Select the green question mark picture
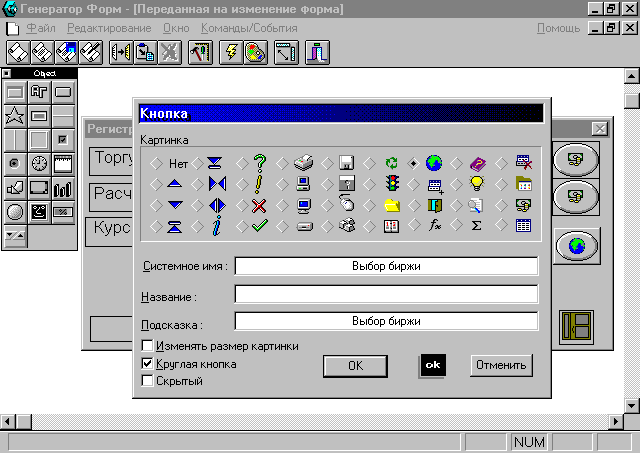Screen dimensions: 640x454 pos(259,163)
